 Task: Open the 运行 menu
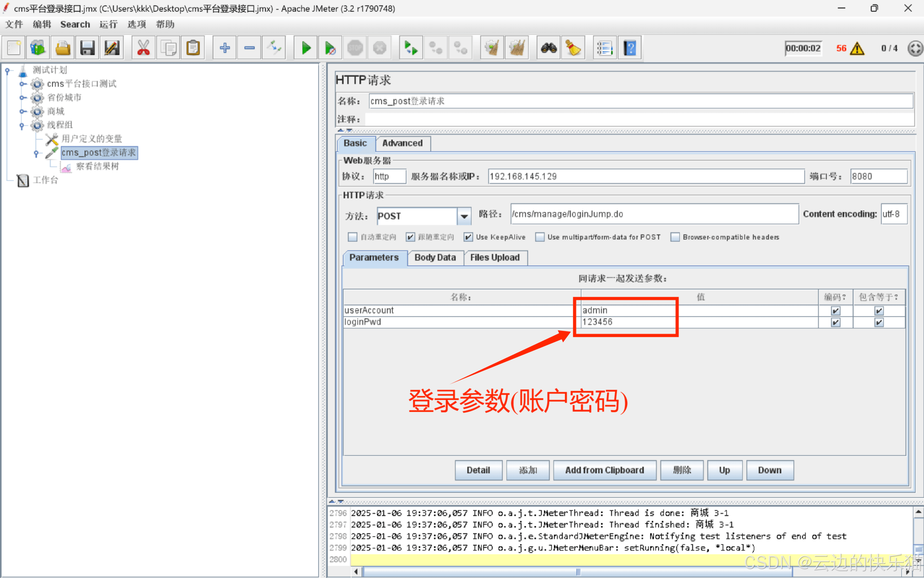point(108,25)
